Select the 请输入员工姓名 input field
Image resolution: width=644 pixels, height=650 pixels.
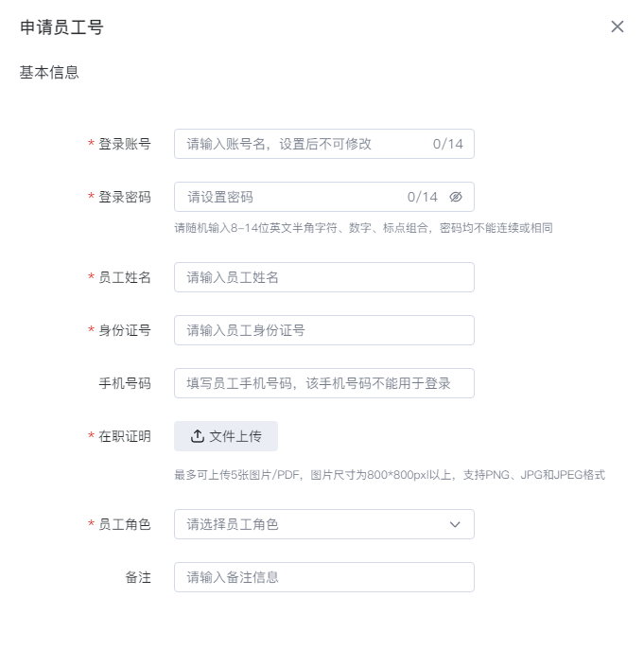(324, 277)
